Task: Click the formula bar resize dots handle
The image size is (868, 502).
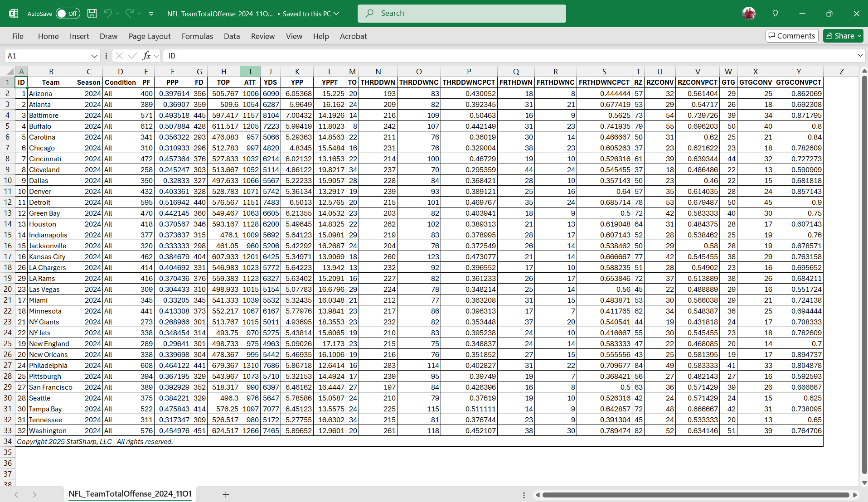Action: point(106,56)
